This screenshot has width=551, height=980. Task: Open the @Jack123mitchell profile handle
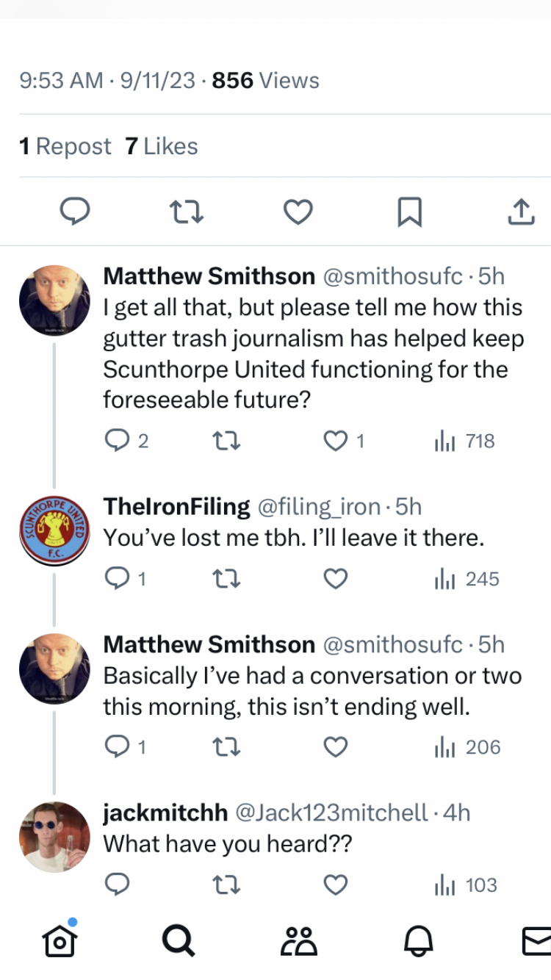pos(331,813)
